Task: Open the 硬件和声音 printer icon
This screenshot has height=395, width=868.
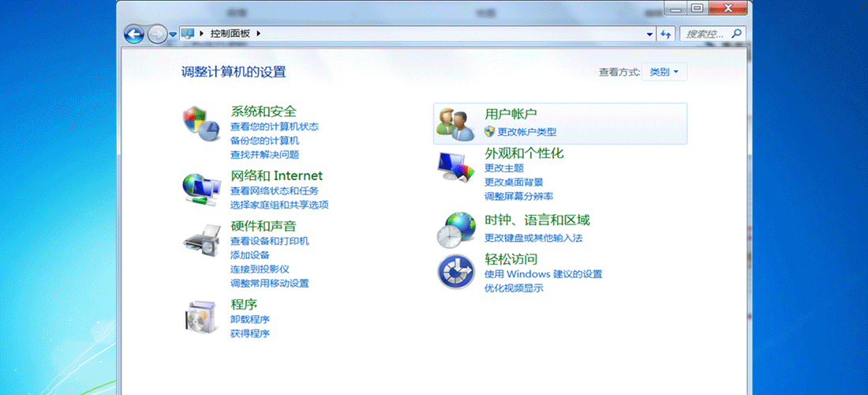Action: pos(201,241)
